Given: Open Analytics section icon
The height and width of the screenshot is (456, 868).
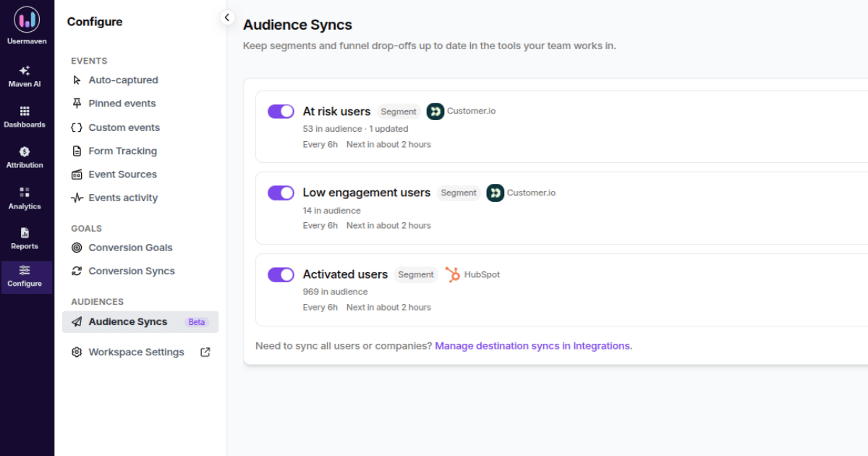Looking at the screenshot, I should [x=25, y=192].
